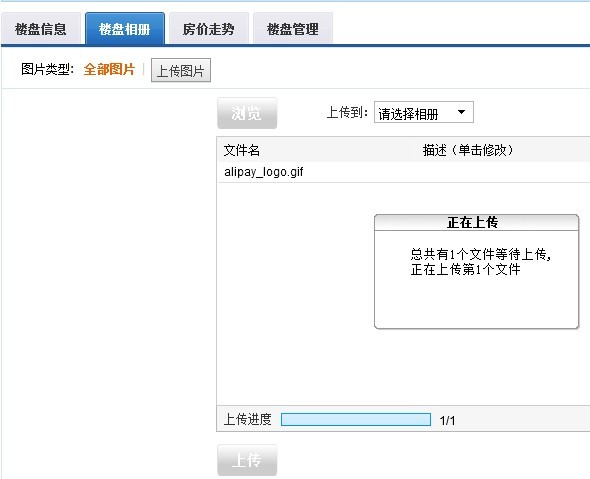Click the 上传图片 button

click(181, 70)
